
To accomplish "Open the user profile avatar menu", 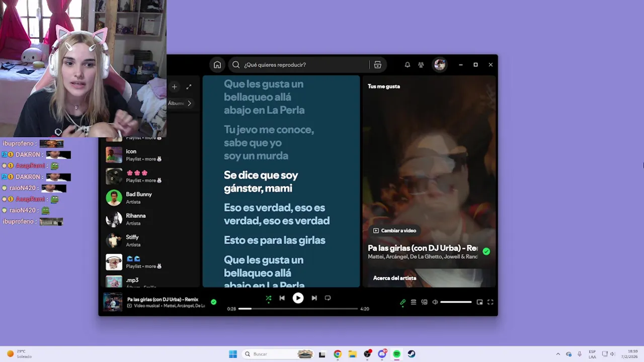I will 440,65.
